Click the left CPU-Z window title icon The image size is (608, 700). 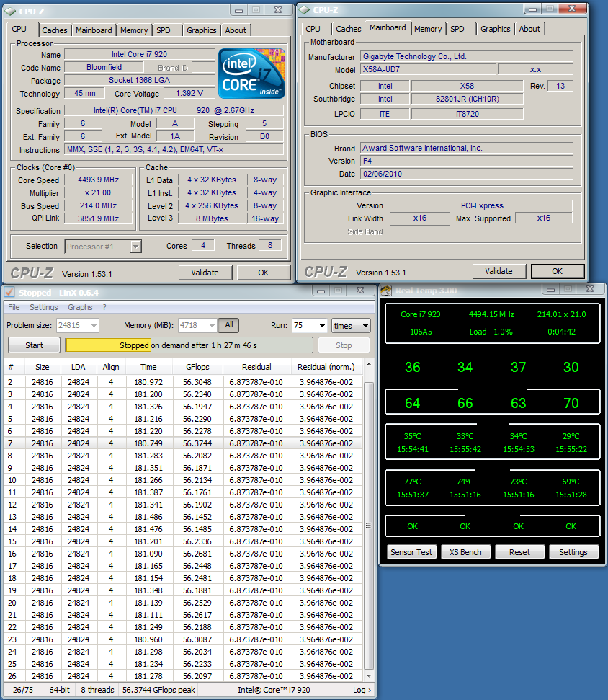(10, 11)
